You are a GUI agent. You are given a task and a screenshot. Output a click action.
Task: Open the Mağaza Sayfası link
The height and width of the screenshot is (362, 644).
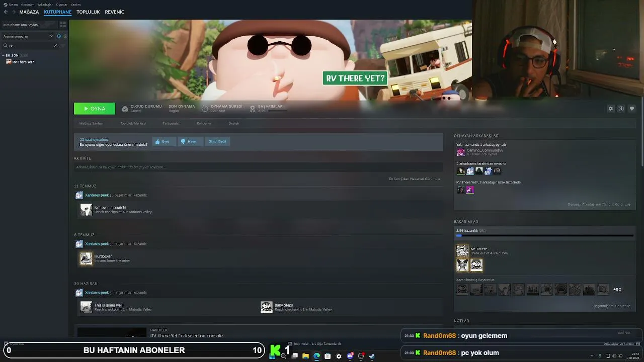pyautogui.click(x=91, y=123)
